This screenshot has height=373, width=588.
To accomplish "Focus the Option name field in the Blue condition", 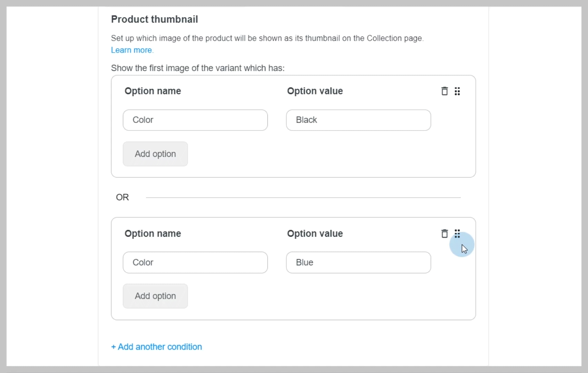I will tap(195, 262).
